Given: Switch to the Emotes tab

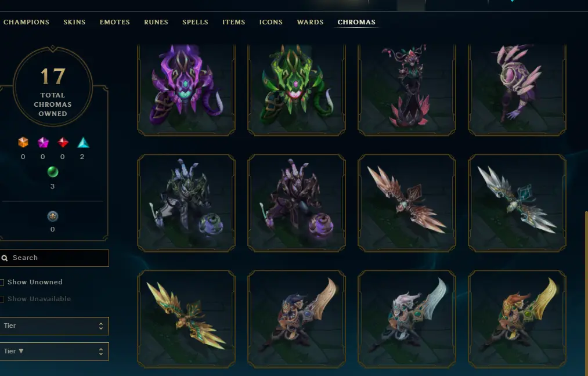Looking at the screenshot, I should pos(115,22).
